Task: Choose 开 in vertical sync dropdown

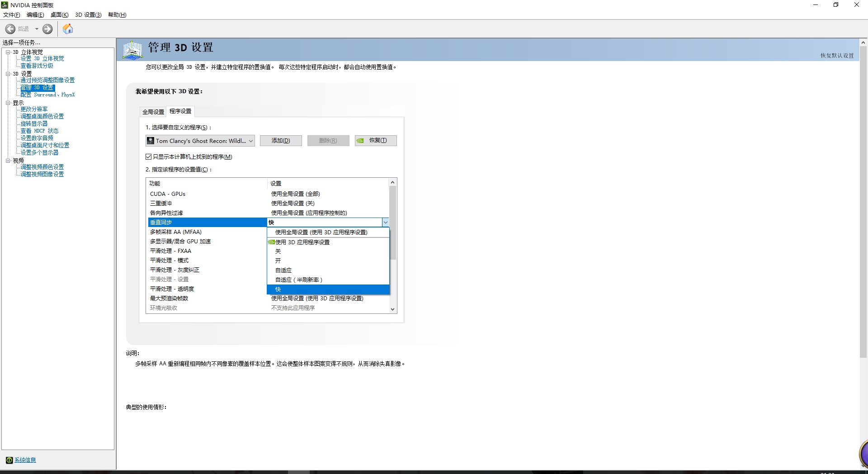Action: pos(328,261)
